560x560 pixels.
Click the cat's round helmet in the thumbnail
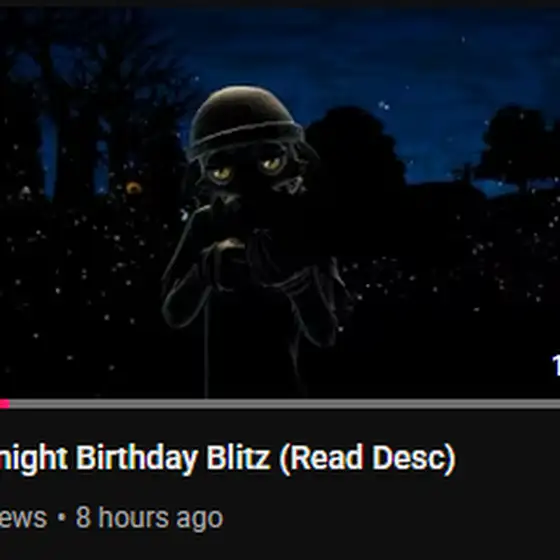pos(244,121)
